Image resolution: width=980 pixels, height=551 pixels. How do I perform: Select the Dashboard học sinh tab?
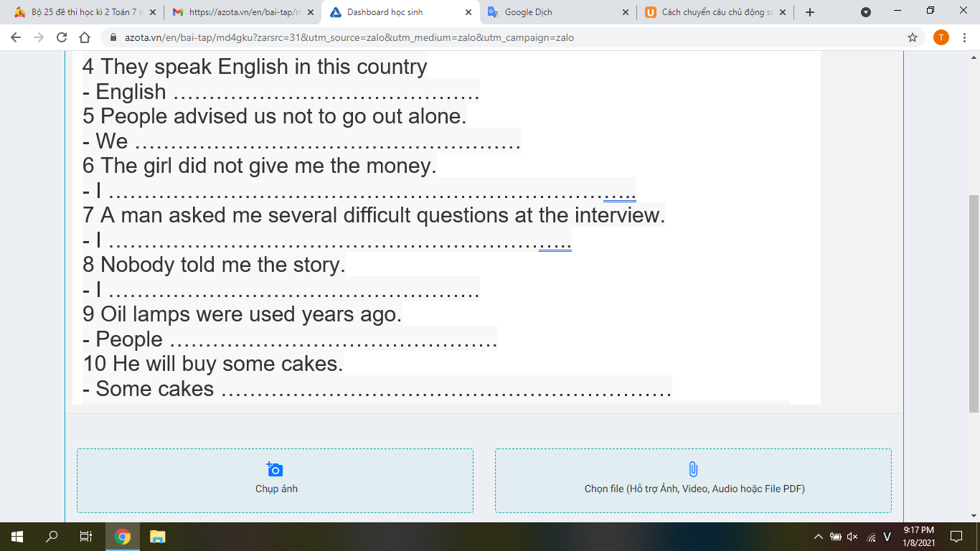[x=401, y=12]
